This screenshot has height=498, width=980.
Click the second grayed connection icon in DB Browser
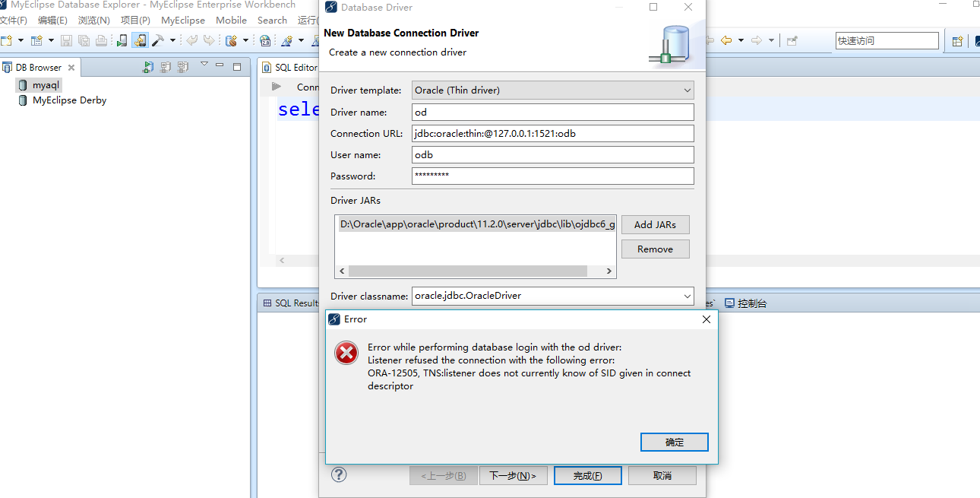(183, 67)
